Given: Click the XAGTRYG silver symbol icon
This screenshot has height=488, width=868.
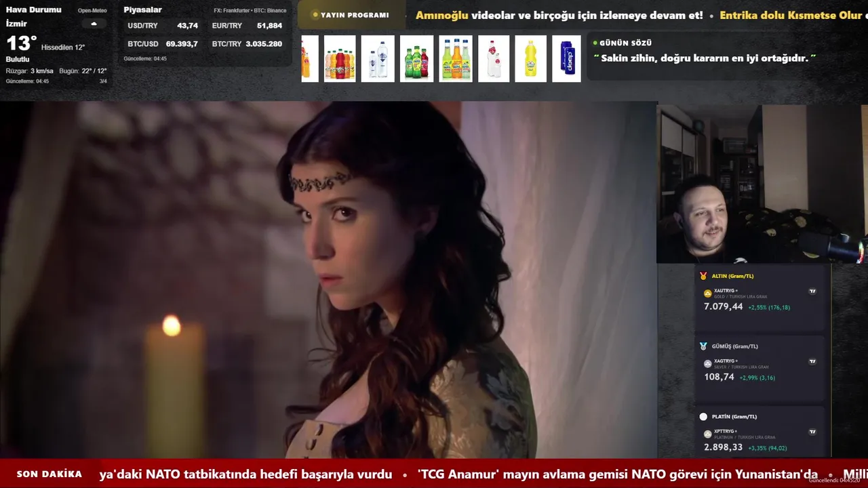Looking at the screenshot, I should [707, 364].
